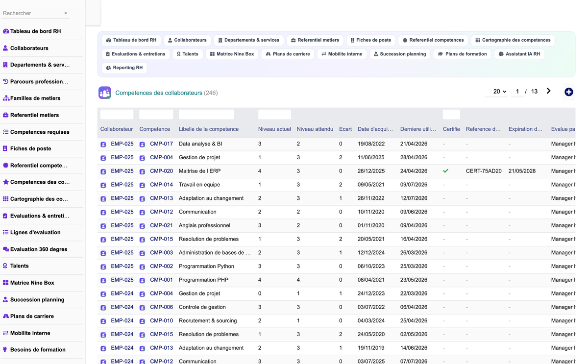Open Referentiel competences top button

click(433, 40)
